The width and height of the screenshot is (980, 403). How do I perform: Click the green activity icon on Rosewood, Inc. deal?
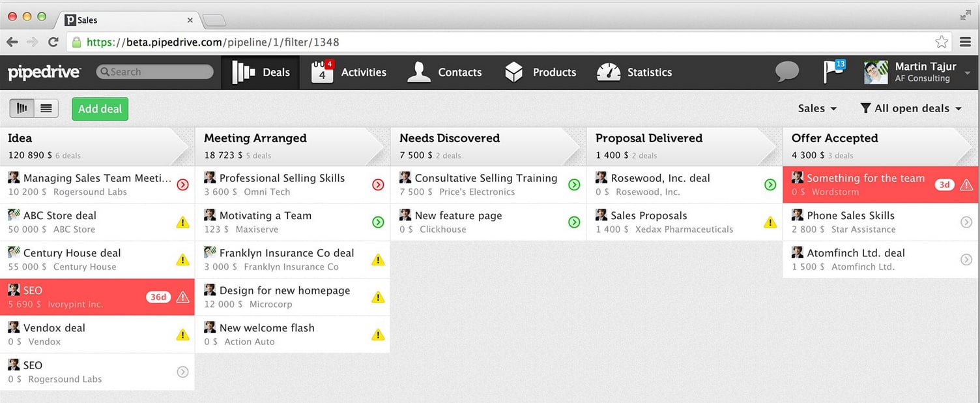click(x=770, y=185)
